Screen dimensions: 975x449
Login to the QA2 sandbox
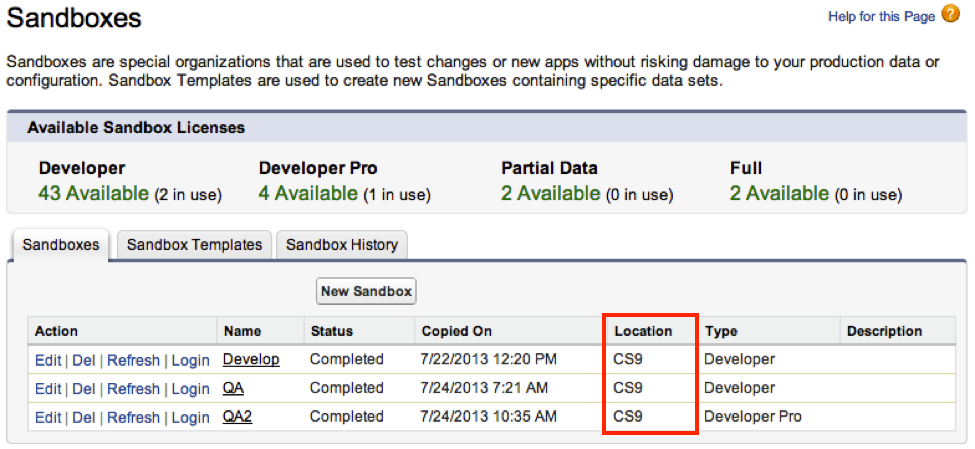[x=190, y=417]
